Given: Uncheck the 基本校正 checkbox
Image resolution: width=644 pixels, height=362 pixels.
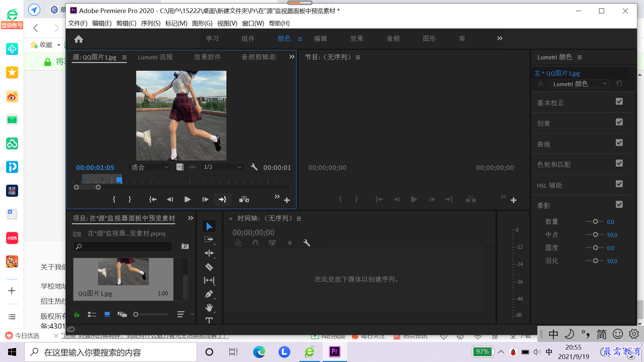Looking at the screenshot, I should pos(619,102).
